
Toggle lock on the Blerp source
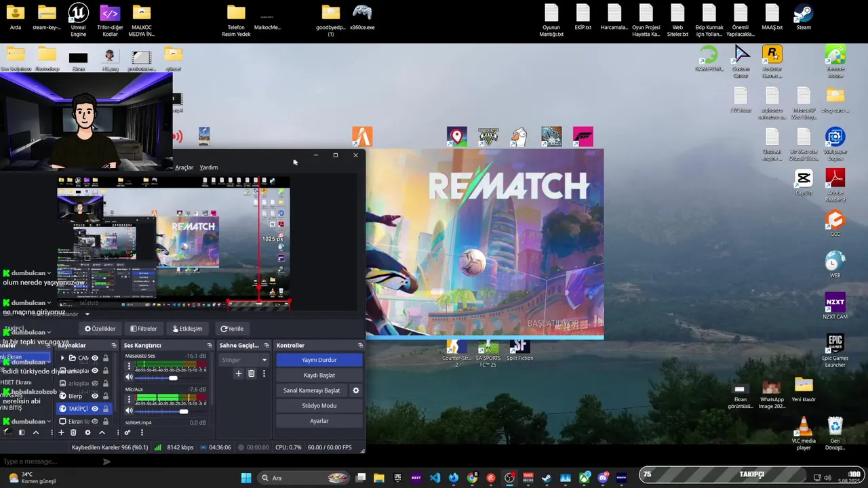pyautogui.click(x=105, y=396)
